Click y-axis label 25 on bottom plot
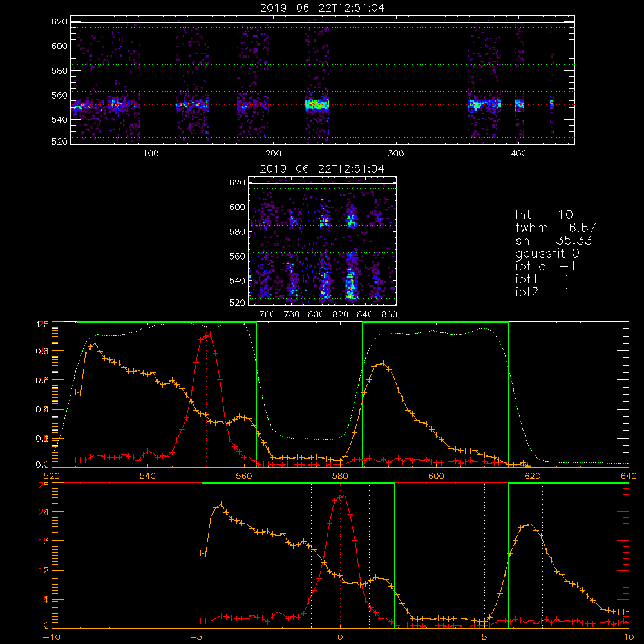This screenshot has height=644, width=644. 43,486
